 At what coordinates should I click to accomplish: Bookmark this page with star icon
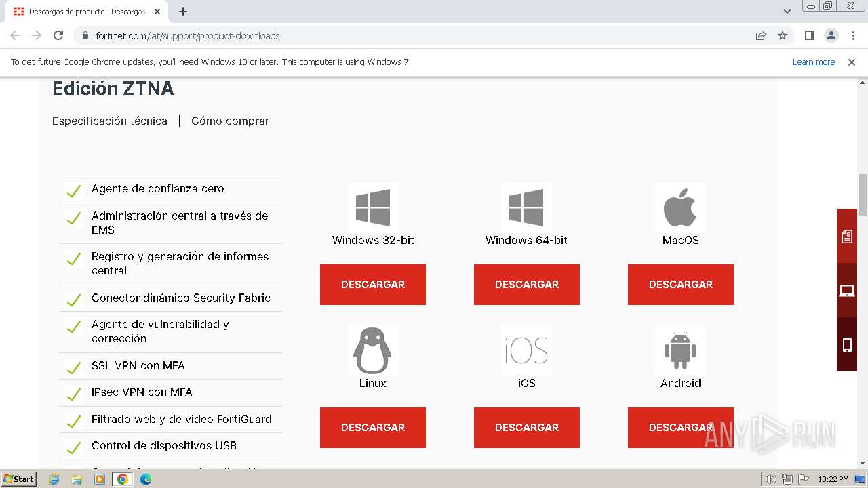coord(783,35)
